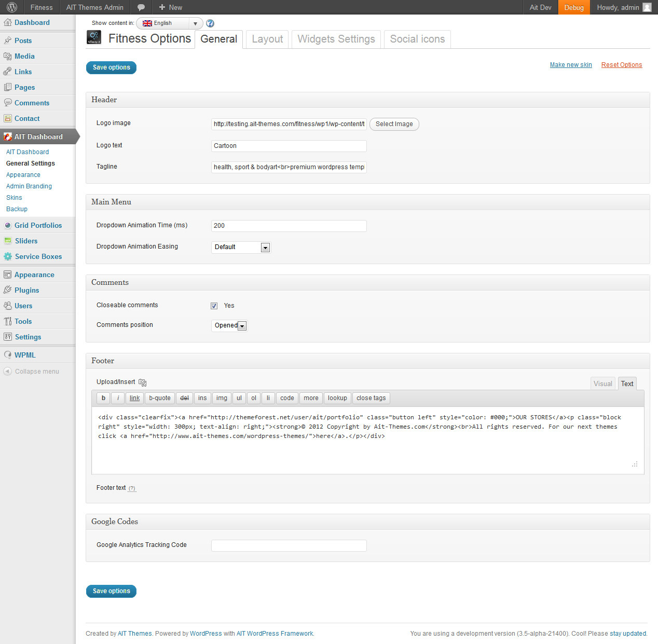
Task: Click inside the footer HTML text area
Action: coord(367,440)
